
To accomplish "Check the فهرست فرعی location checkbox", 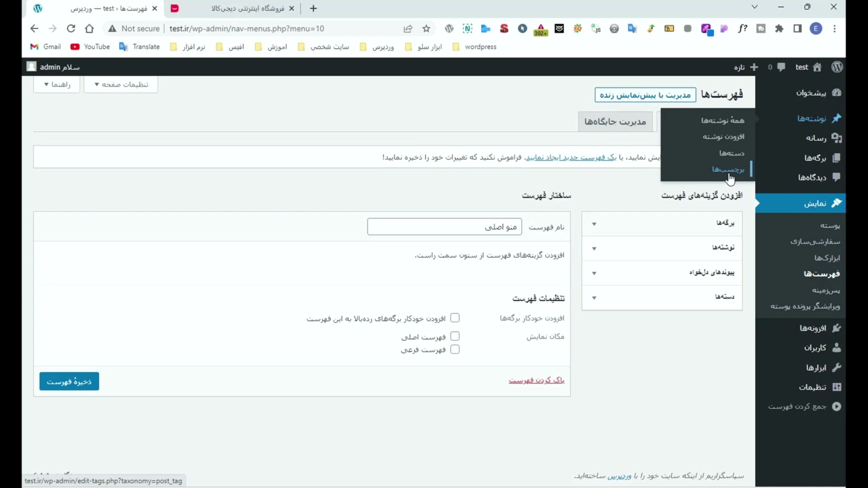I will click(455, 349).
